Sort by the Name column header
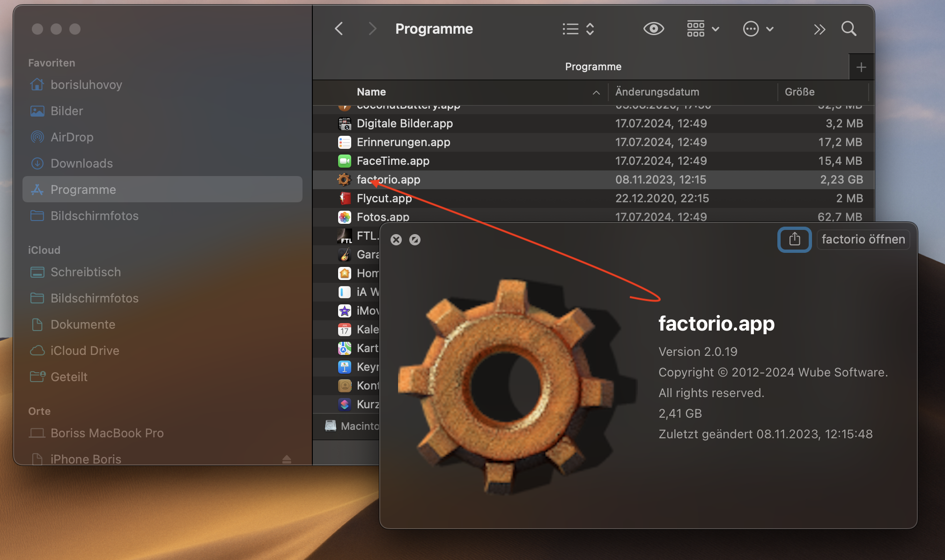 click(371, 92)
